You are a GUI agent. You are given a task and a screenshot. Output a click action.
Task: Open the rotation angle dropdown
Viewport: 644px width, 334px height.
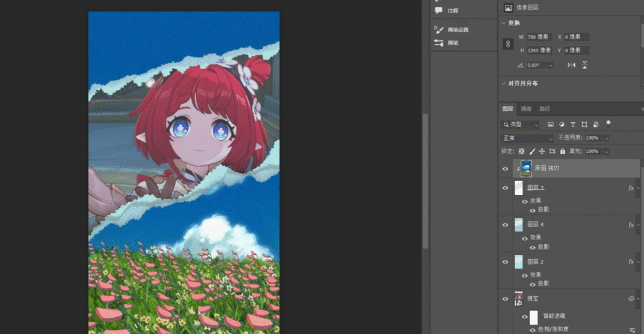click(x=550, y=65)
